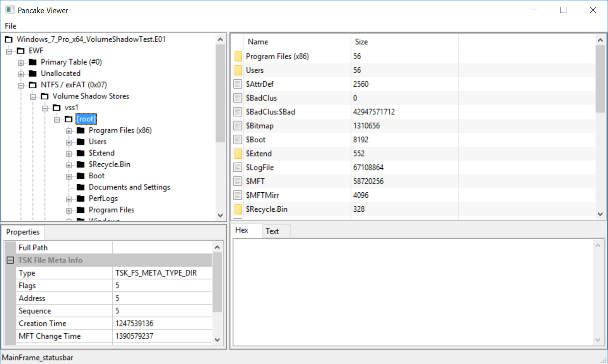This screenshot has width=608, height=364.
Task: Collapse the TSK File Meta Info section
Action: click(11, 260)
